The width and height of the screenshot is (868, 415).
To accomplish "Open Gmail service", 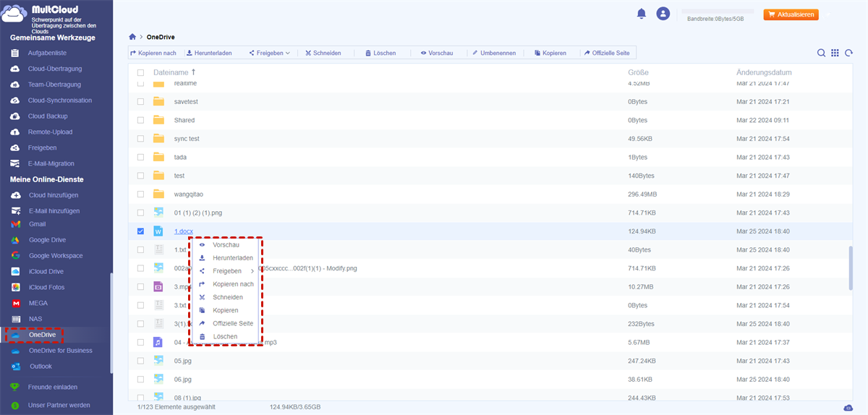I will [x=37, y=224].
